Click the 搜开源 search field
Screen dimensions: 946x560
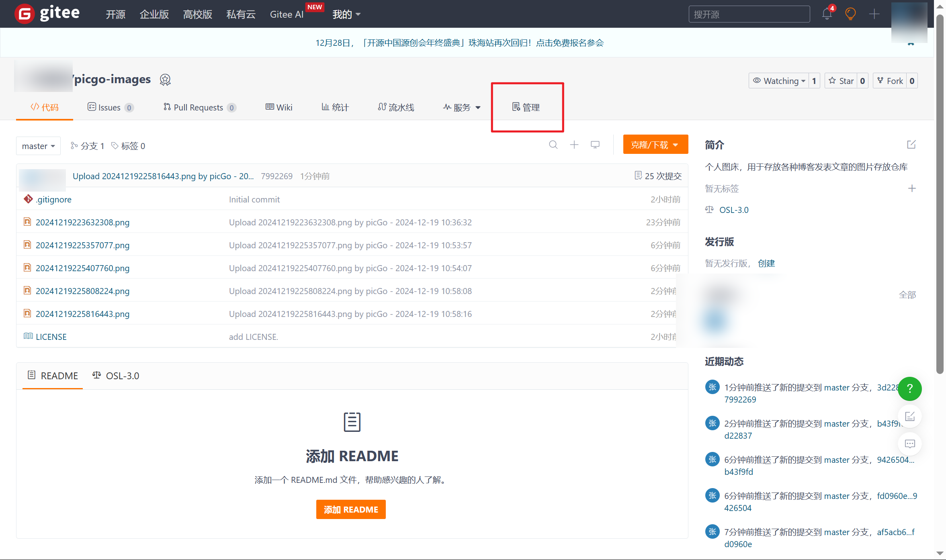pos(748,14)
